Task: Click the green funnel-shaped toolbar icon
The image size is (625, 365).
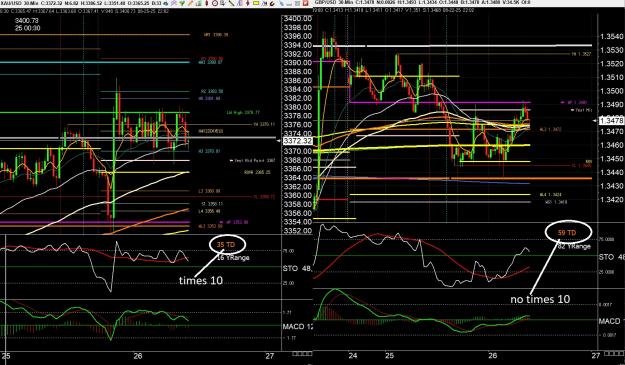Action: pos(182,3)
